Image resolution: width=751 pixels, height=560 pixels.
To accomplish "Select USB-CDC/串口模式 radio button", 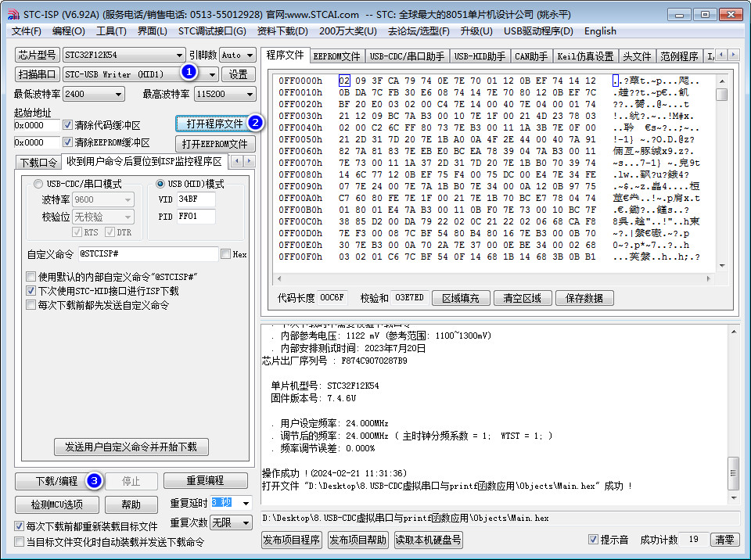I will (x=38, y=184).
